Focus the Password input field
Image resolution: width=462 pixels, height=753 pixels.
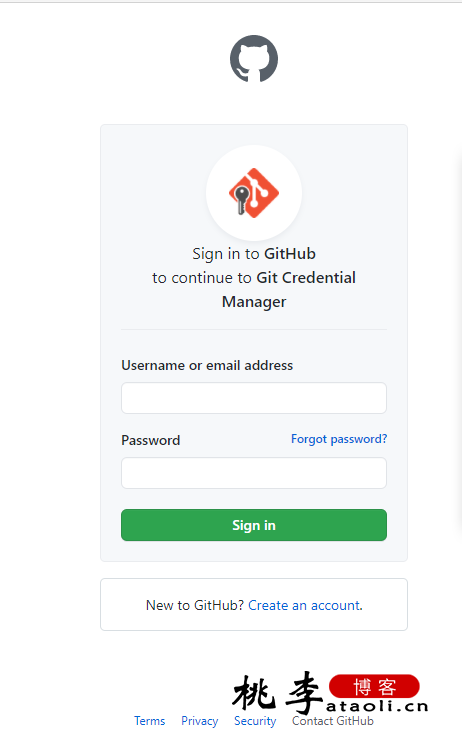[x=254, y=473]
